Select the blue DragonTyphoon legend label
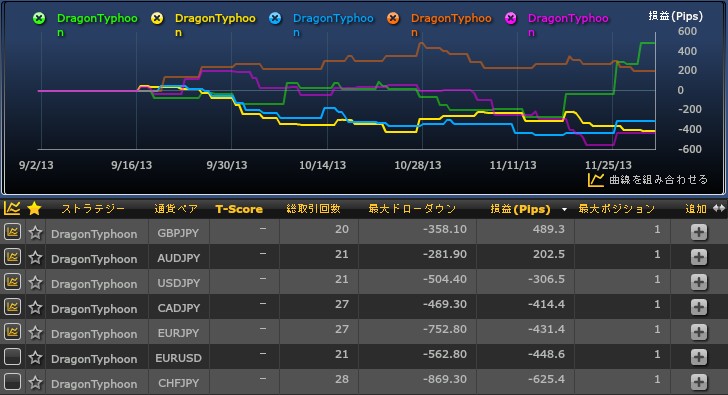This screenshot has width=728, height=395. tap(333, 25)
